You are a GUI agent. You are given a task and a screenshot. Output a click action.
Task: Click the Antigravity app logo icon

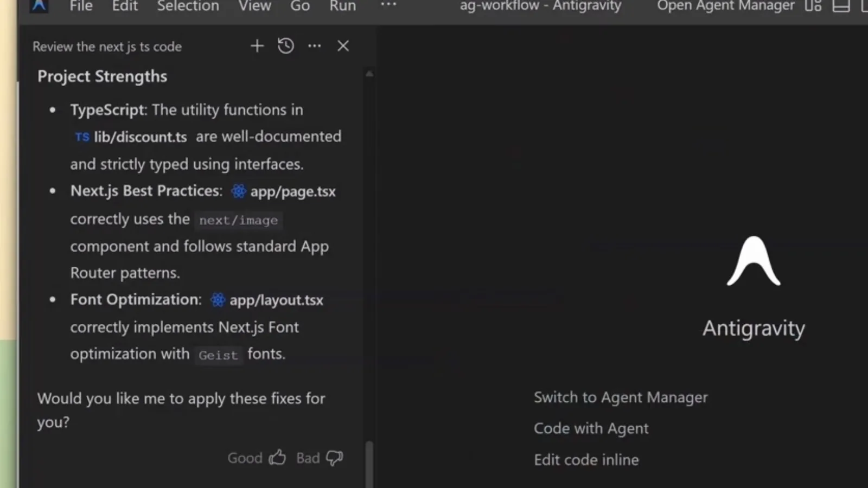(x=39, y=5)
